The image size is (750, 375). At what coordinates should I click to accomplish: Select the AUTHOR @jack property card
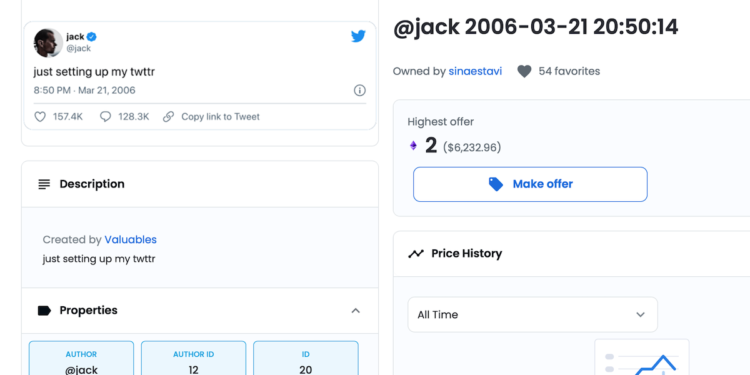[x=81, y=358]
